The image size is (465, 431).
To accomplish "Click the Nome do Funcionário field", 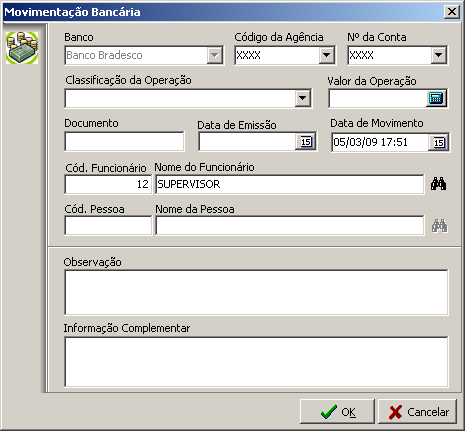I will [290, 184].
